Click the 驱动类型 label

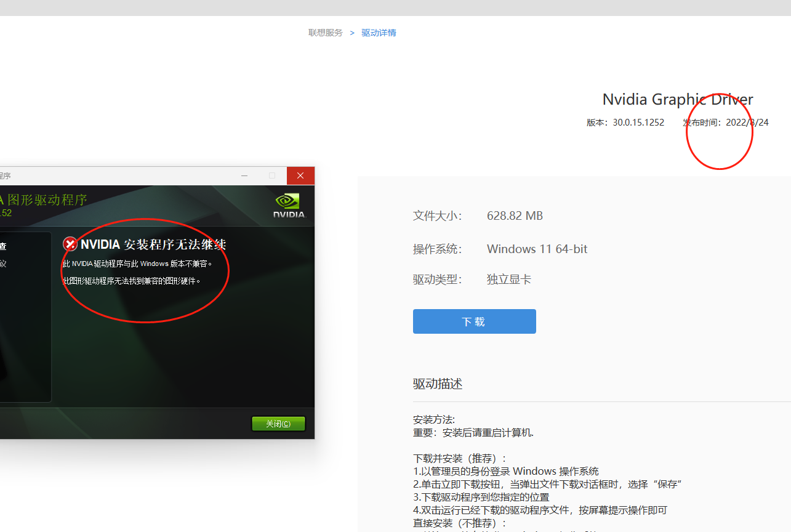click(x=438, y=280)
